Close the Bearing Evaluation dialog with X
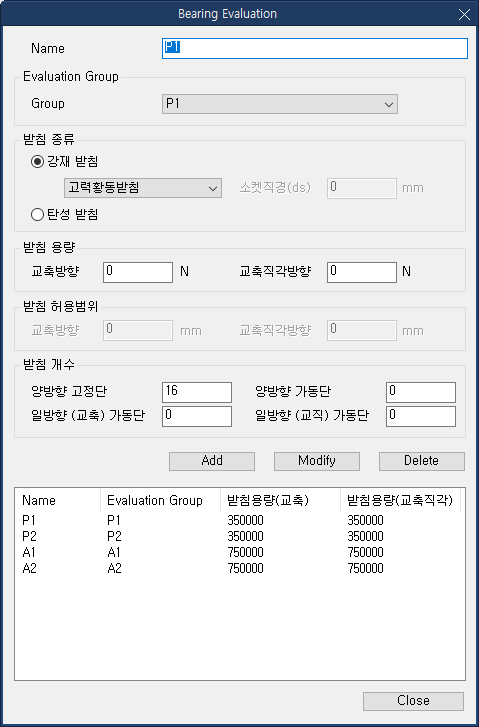 point(464,14)
